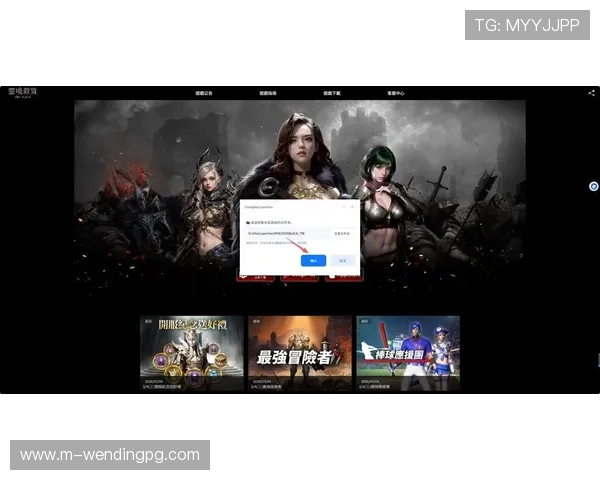This screenshot has height=480, width=600.
Task: Click the game logo in the top left
Action: [22, 93]
